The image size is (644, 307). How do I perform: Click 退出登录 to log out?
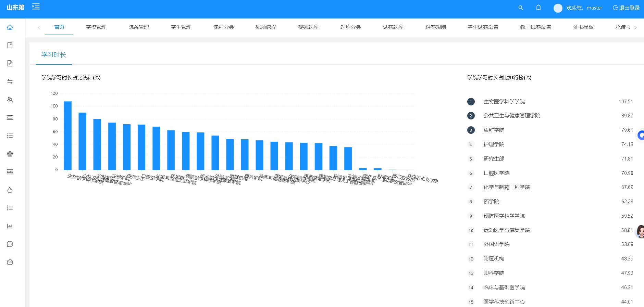click(626, 8)
